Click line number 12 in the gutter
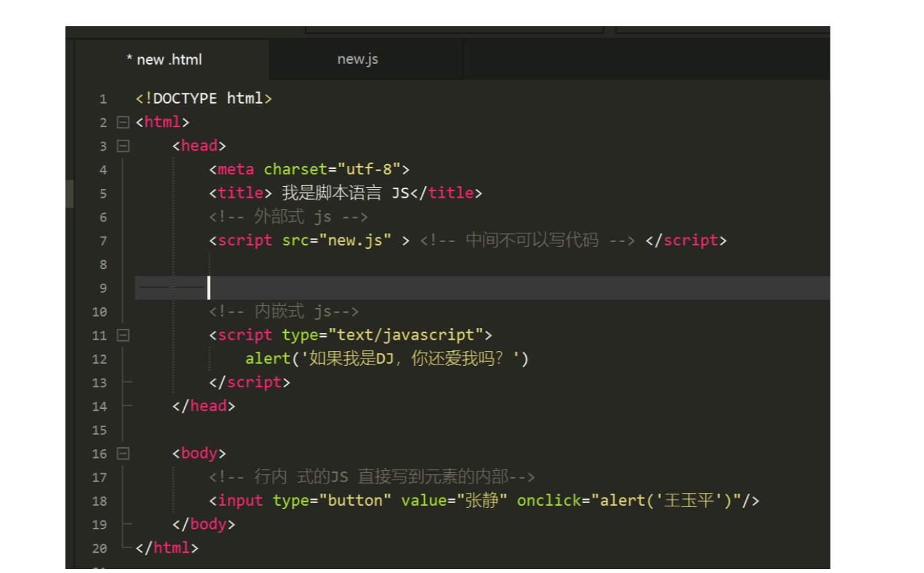 point(99,358)
